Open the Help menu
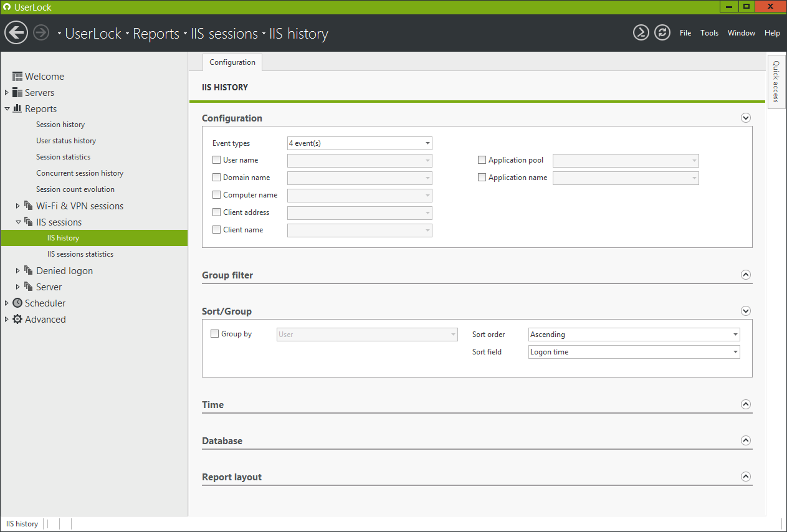This screenshot has width=787, height=532. [x=772, y=33]
